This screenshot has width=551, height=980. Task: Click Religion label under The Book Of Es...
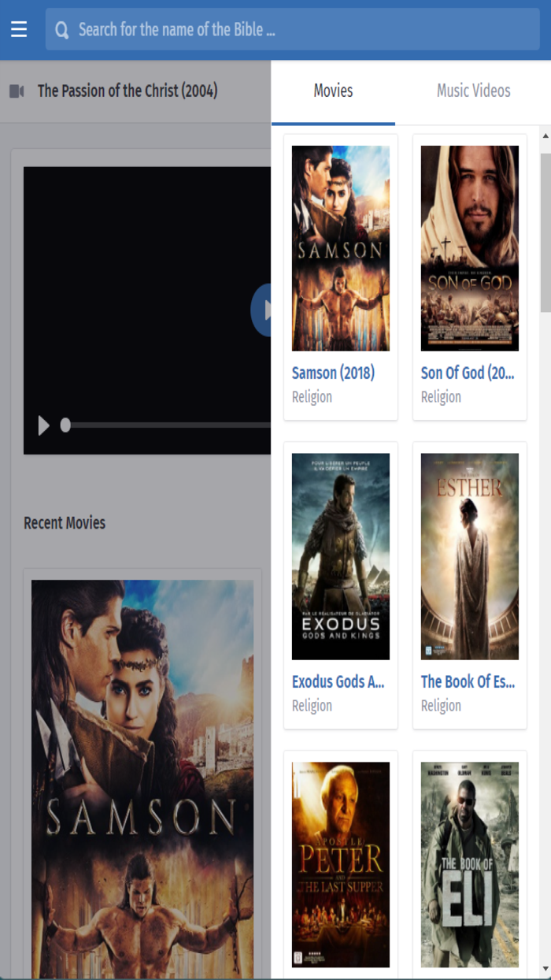441,706
